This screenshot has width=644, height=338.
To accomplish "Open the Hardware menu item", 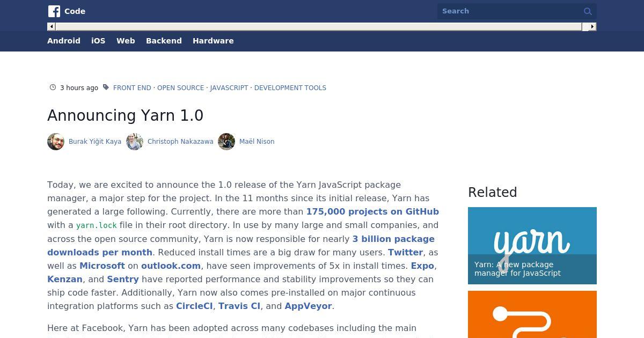I will pyautogui.click(x=213, y=41).
